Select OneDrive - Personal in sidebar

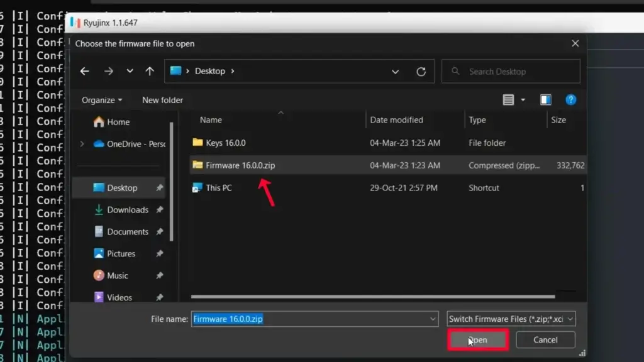(x=130, y=144)
